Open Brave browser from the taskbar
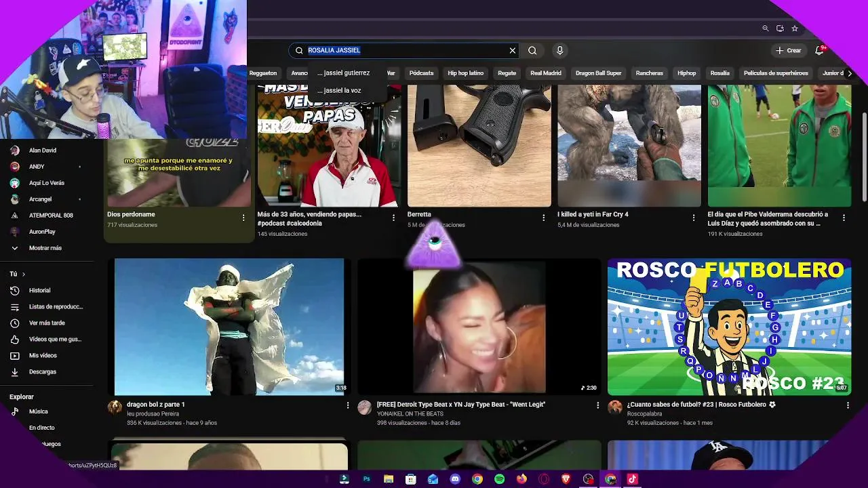The width and height of the screenshot is (868, 488). pyautogui.click(x=566, y=479)
